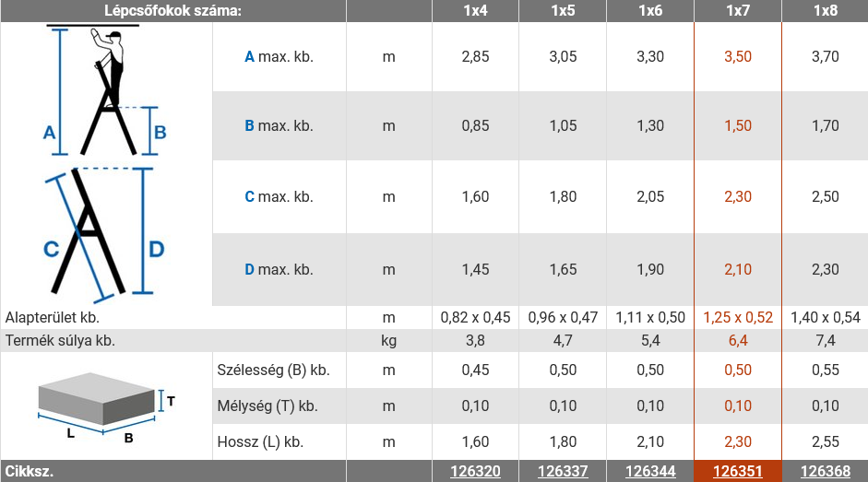Click the package box L/B/T diagram
Viewport: 868px width, 482px height.
[106, 407]
